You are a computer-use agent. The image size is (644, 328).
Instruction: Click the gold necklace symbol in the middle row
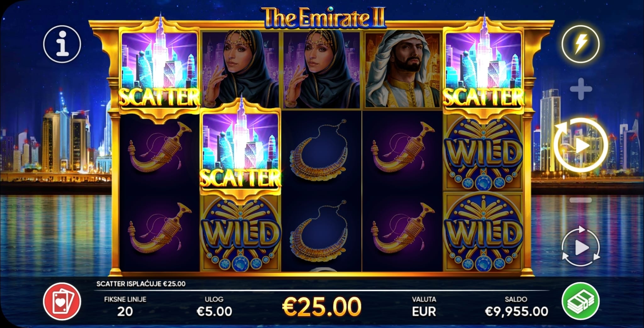(x=322, y=151)
